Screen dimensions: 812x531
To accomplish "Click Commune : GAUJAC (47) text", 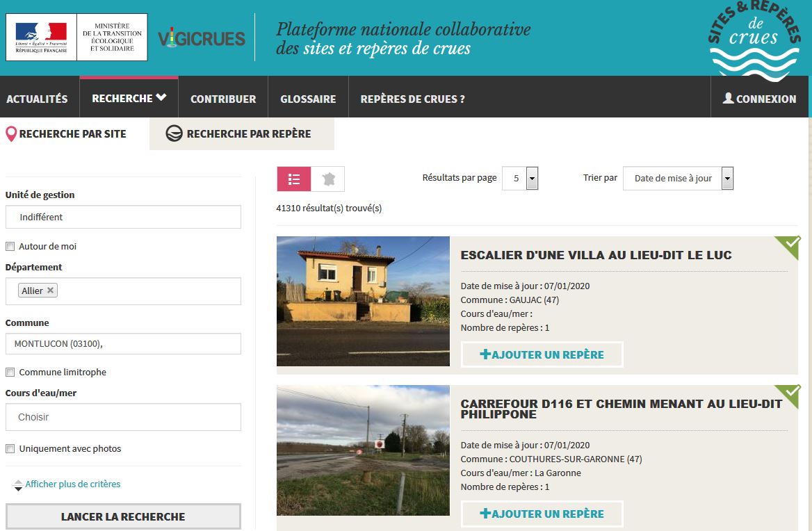I will click(x=510, y=300).
